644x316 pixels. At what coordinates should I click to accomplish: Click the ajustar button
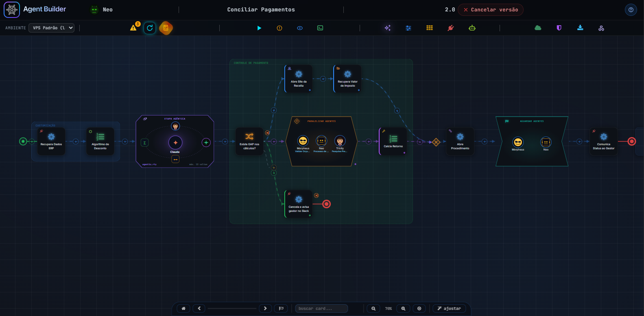coord(449,308)
